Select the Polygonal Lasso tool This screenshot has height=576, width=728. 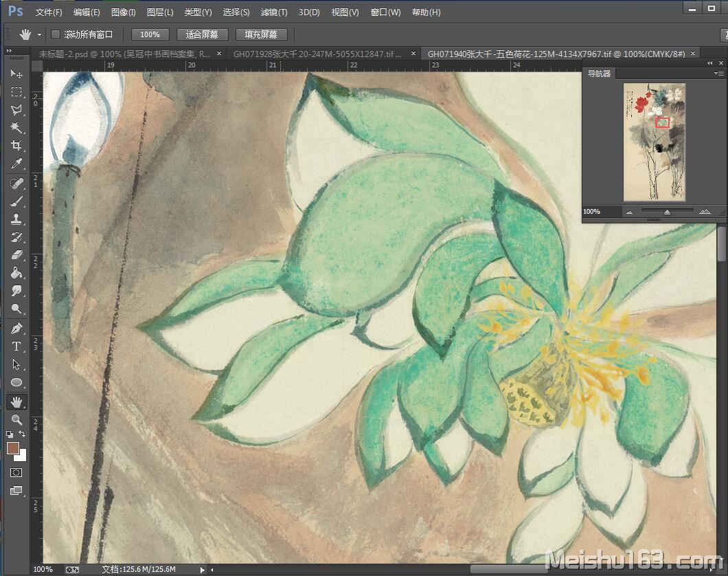click(16, 110)
